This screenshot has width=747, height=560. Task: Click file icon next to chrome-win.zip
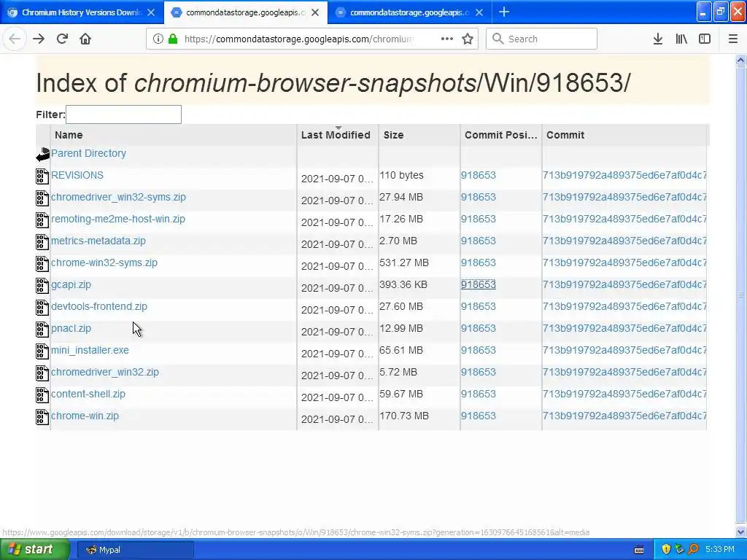pos(42,416)
